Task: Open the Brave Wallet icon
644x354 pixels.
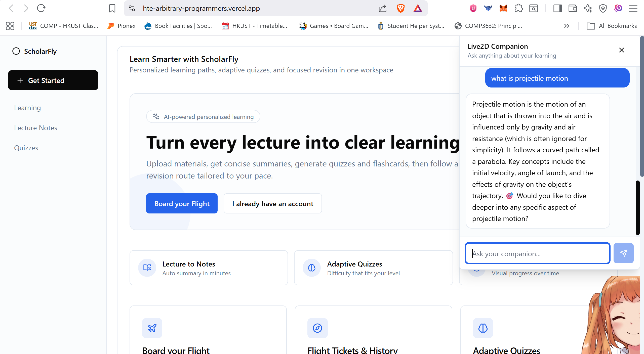Action: pyautogui.click(x=573, y=8)
